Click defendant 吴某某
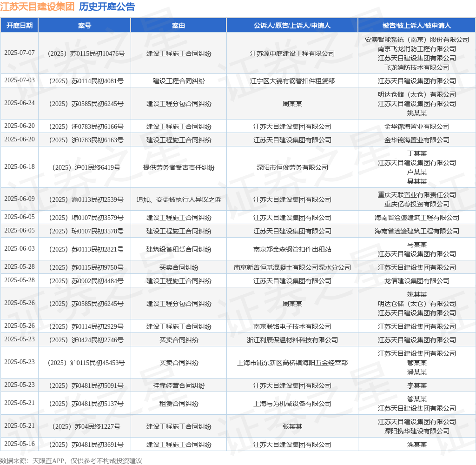The width and height of the screenshot is (476, 465). 416,181
